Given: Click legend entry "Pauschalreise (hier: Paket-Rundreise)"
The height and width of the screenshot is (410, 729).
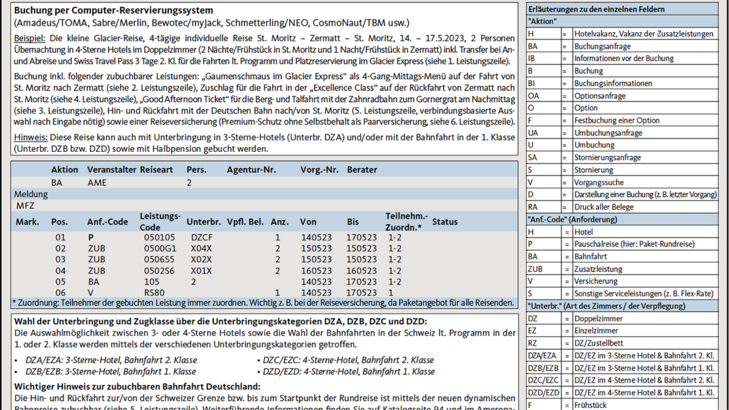Looking at the screenshot, I should click(635, 244).
